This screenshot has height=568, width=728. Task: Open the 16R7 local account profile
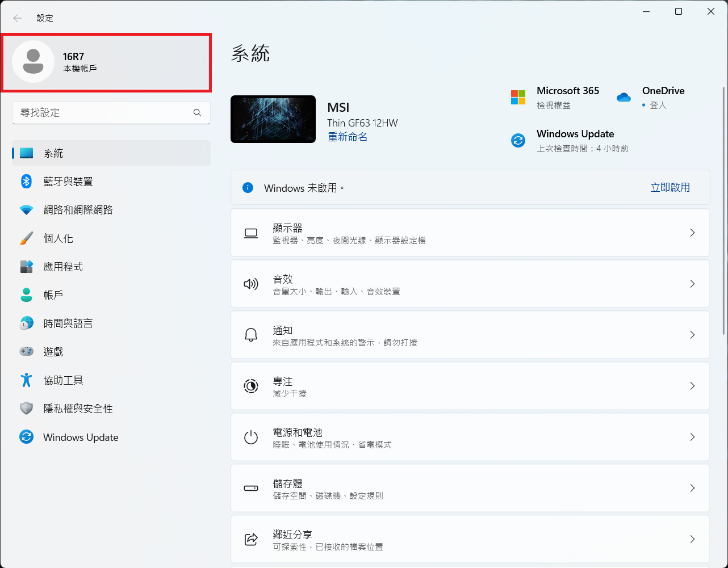click(106, 62)
